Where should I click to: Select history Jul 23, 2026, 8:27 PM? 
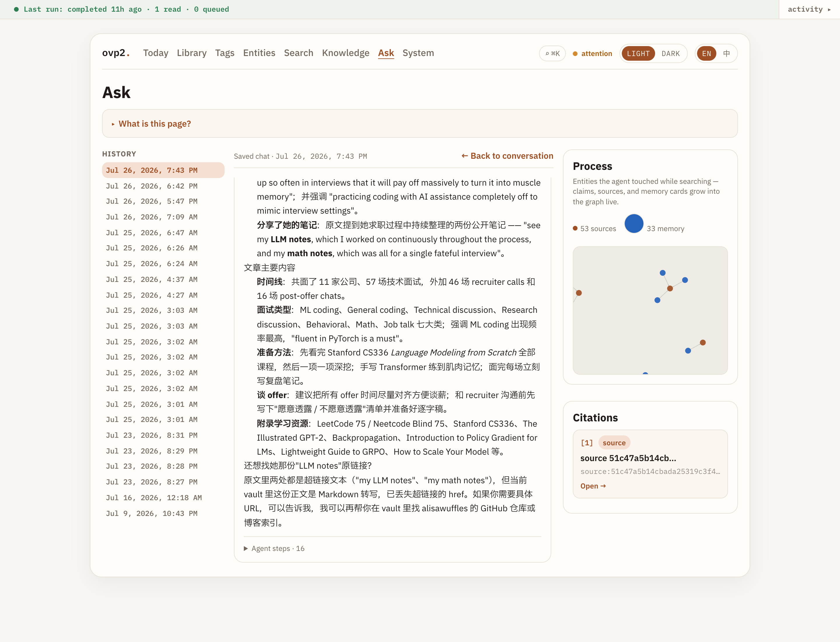(x=163, y=482)
